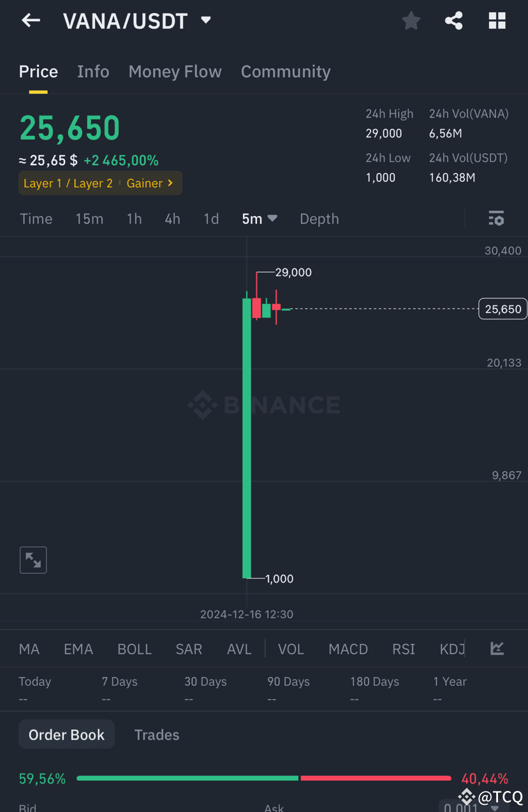Open chart indicator settings icon beside Depth

pos(496,219)
